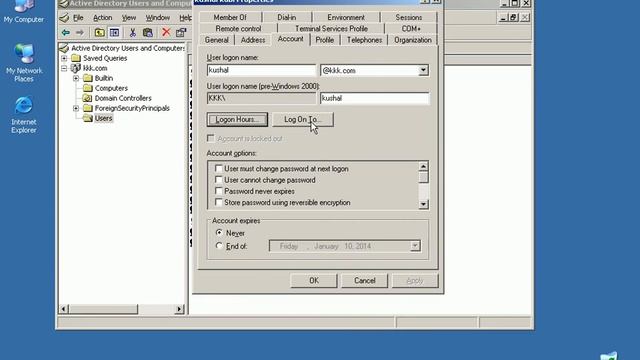Click the Builtin folder icon
Viewport: 640px width, 360px height.
(x=88, y=78)
